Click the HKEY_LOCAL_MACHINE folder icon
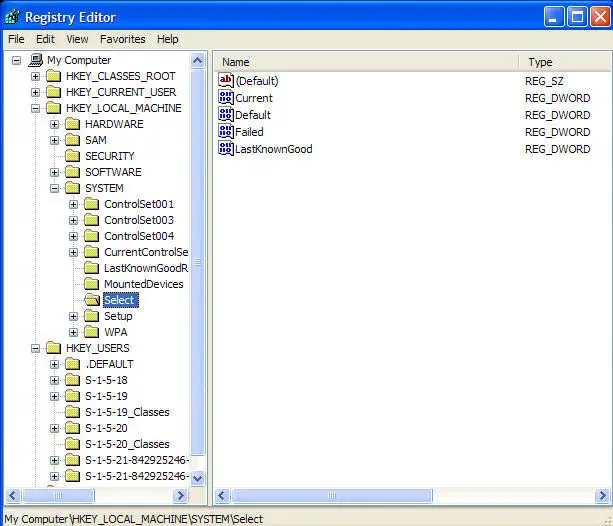 click(x=54, y=108)
